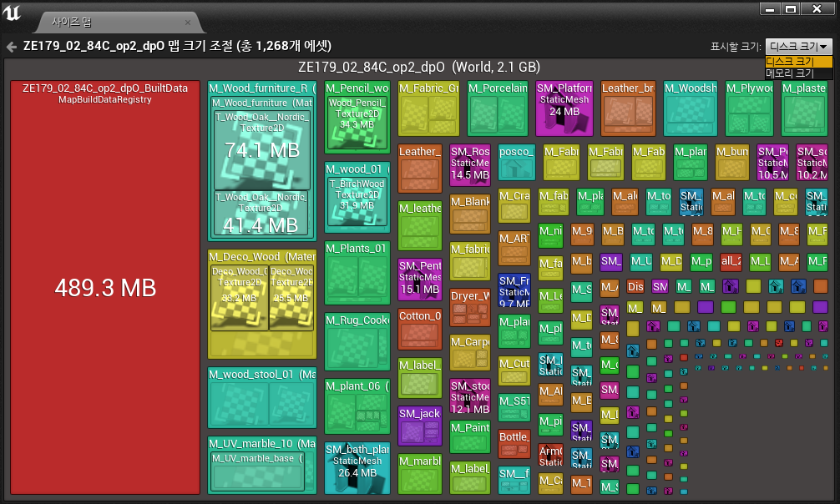The height and width of the screenshot is (504, 840).
Task: Select the M_Cut block
Action: (x=514, y=370)
